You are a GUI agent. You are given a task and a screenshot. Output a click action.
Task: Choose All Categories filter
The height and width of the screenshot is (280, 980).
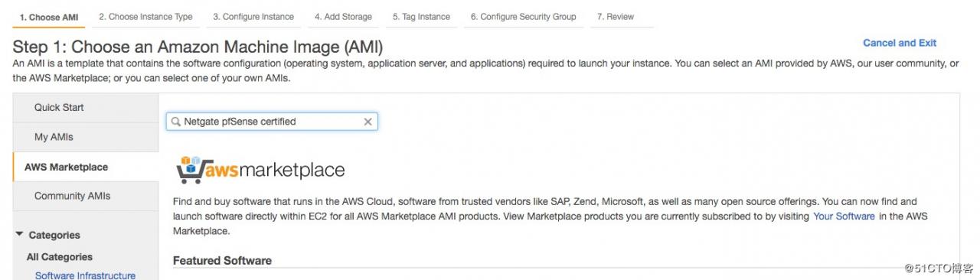click(x=60, y=257)
